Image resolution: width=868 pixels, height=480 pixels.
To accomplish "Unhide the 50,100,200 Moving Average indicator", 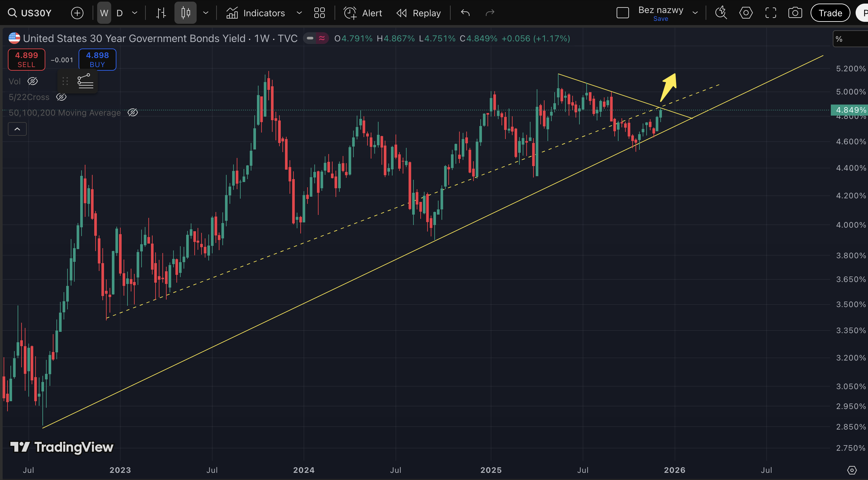I will [x=133, y=112].
